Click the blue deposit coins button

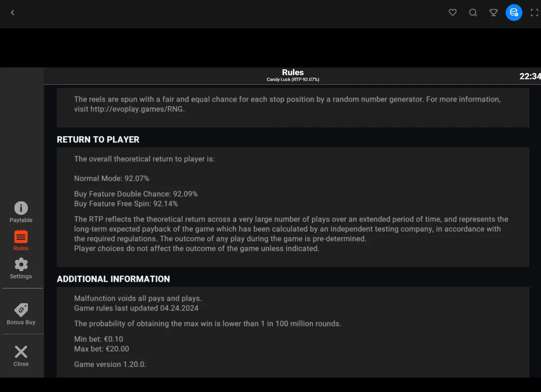pos(514,13)
